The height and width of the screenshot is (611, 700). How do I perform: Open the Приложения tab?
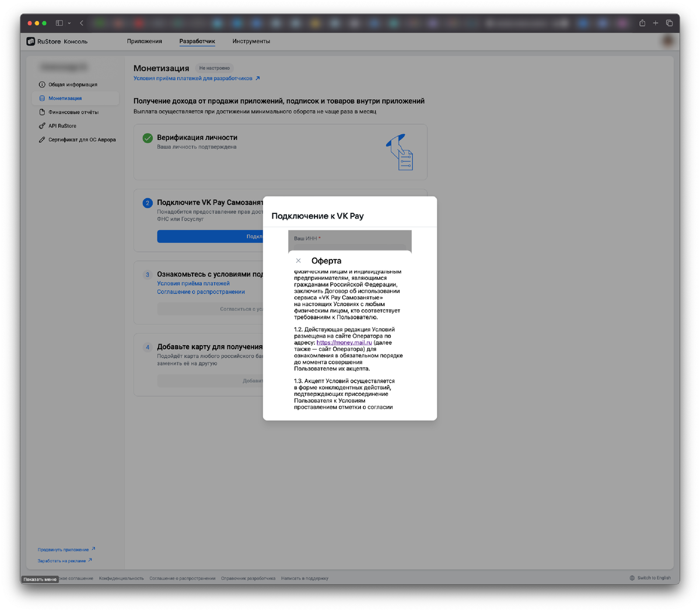[x=145, y=41]
